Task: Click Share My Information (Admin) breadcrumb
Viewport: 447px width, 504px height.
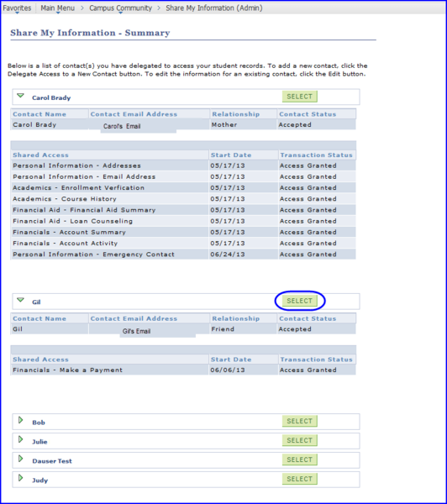Action: 214,8
